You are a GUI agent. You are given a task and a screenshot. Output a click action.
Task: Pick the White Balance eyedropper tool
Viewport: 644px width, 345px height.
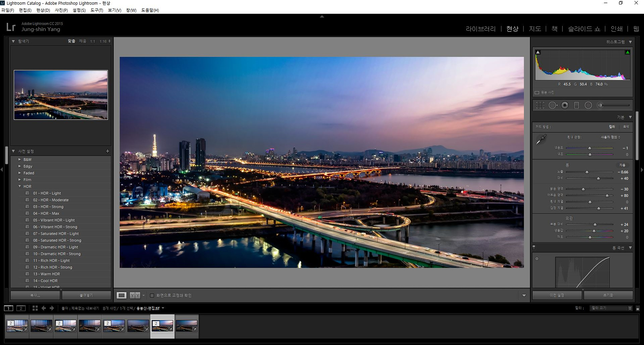point(541,140)
